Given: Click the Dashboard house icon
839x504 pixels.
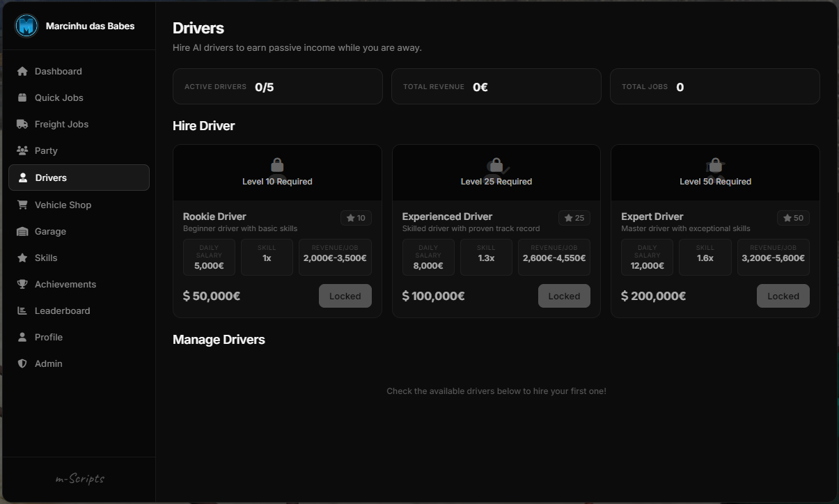Looking at the screenshot, I should click(x=22, y=71).
